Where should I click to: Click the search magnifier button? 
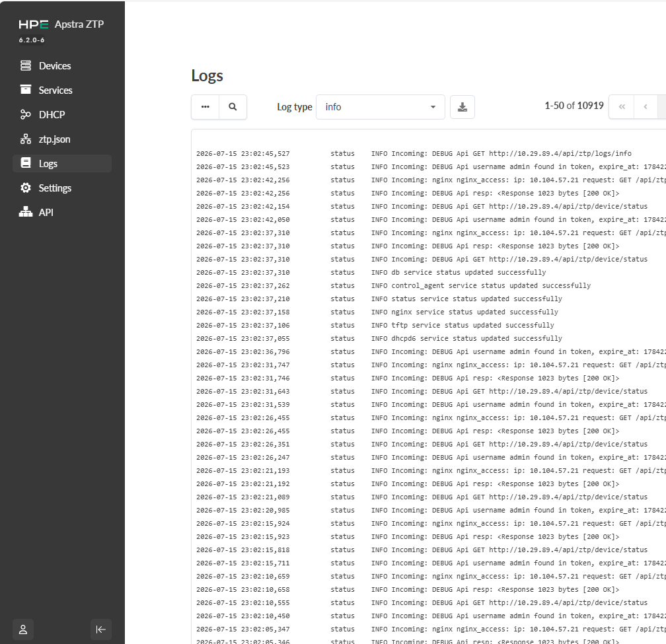click(233, 106)
